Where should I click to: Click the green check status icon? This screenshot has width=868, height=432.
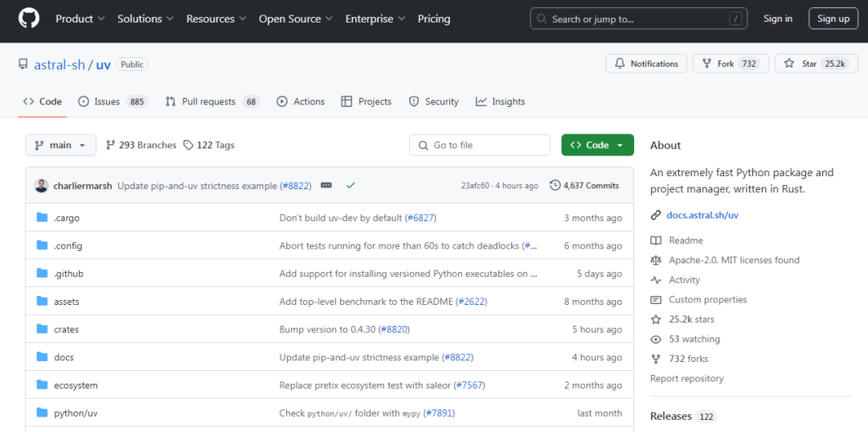tap(350, 186)
